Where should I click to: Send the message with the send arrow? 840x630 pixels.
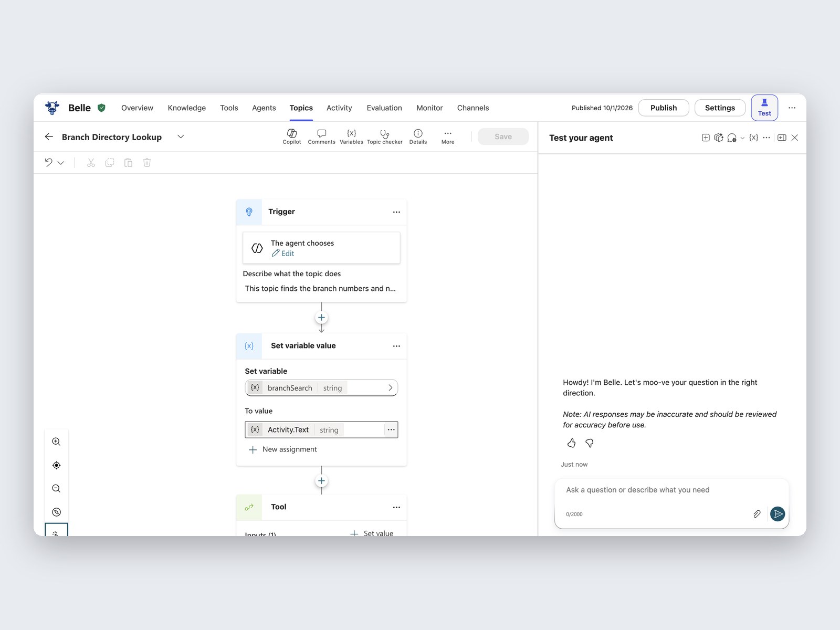[x=778, y=514]
